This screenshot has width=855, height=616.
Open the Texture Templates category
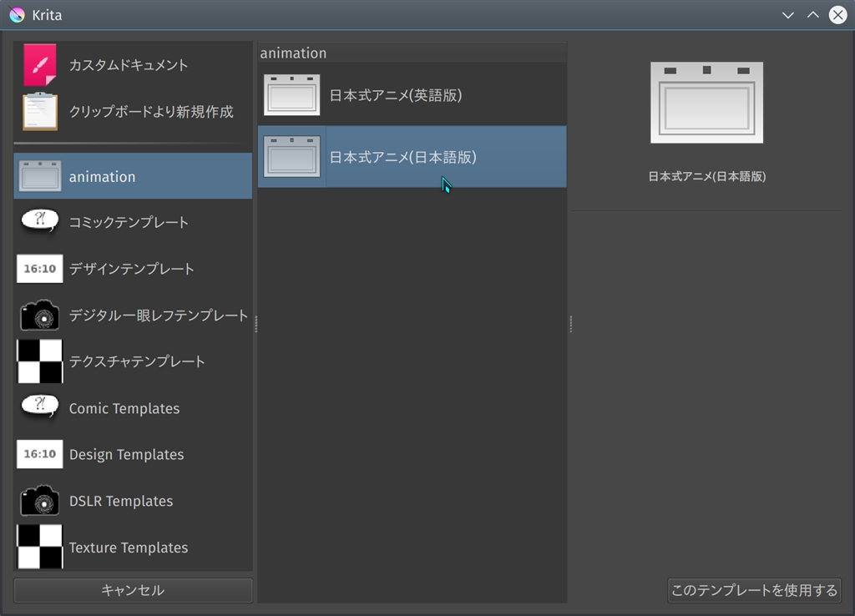click(129, 548)
